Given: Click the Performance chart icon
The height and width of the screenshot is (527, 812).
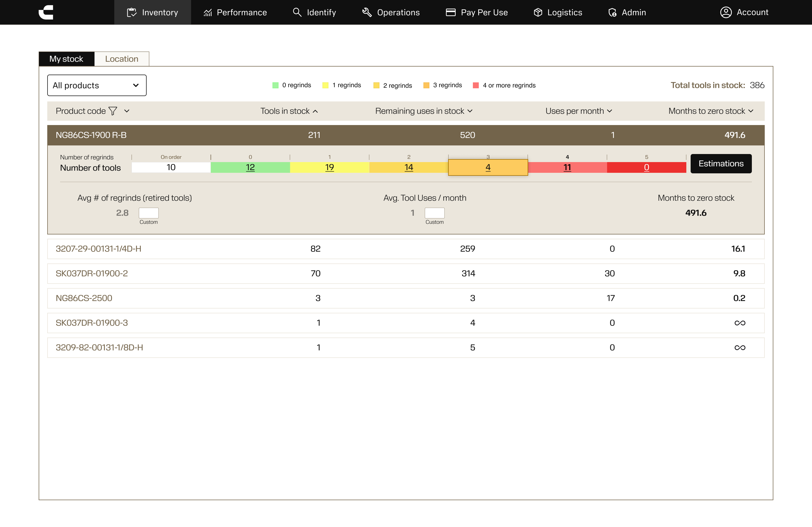Looking at the screenshot, I should [x=208, y=13].
